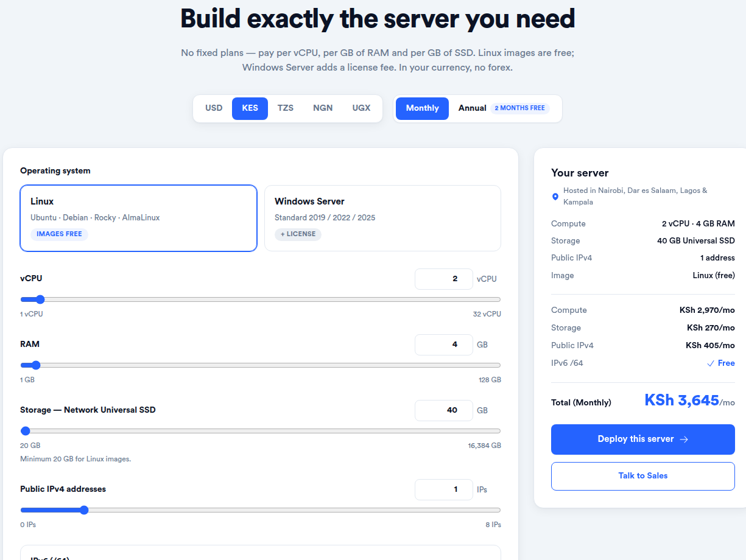Click the 8 IPs maximum label
Screen dimensions: 746x560
click(493, 525)
